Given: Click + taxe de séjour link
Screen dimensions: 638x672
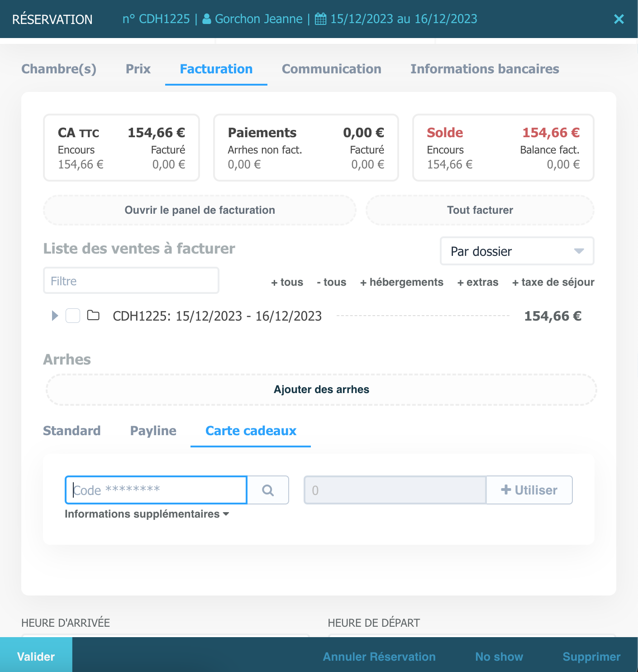Looking at the screenshot, I should (x=553, y=282).
